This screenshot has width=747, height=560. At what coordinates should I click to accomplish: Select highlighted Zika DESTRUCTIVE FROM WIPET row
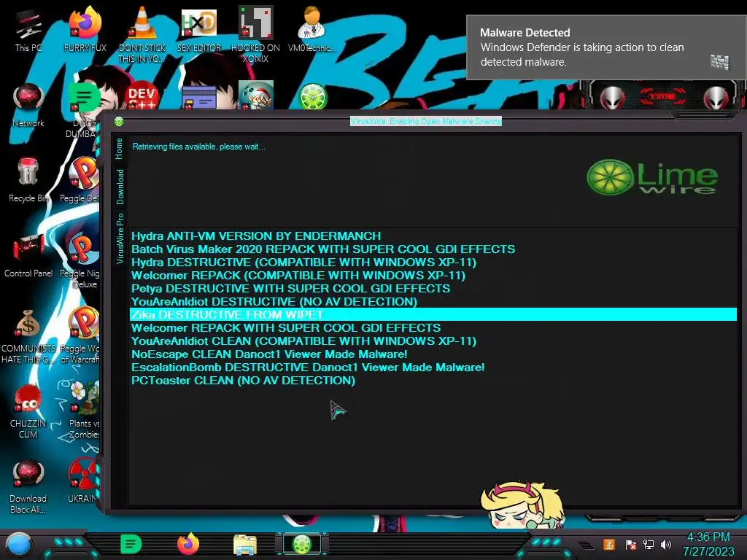click(x=433, y=314)
